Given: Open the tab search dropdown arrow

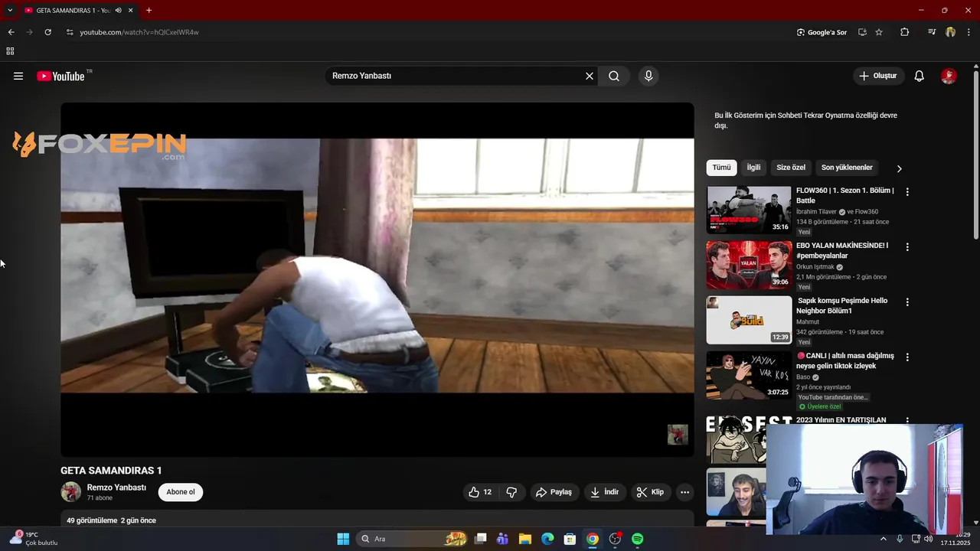Looking at the screenshot, I should (x=10, y=10).
